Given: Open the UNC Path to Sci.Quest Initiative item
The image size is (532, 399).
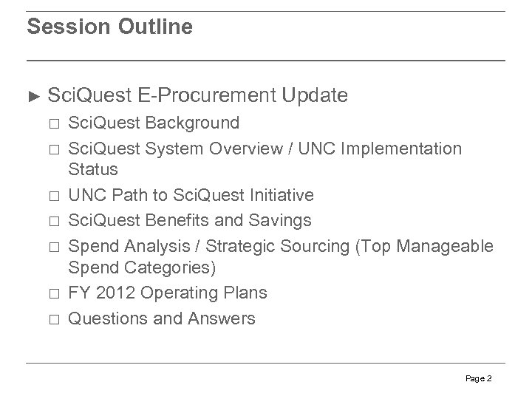Looking at the screenshot, I should pos(191,196).
